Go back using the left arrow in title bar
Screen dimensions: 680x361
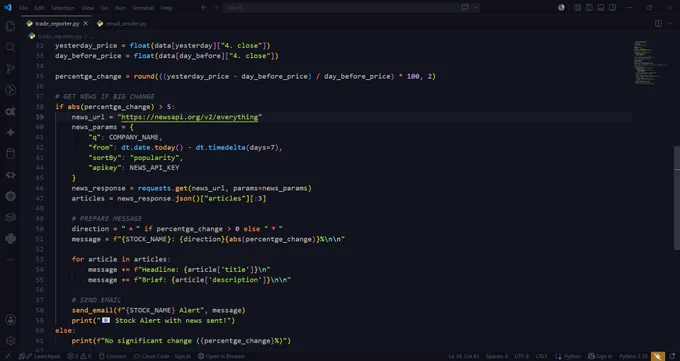pos(204,7)
